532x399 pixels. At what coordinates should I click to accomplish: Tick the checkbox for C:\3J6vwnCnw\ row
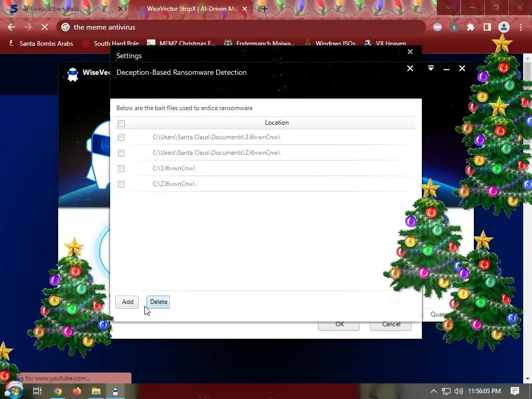pyautogui.click(x=121, y=169)
